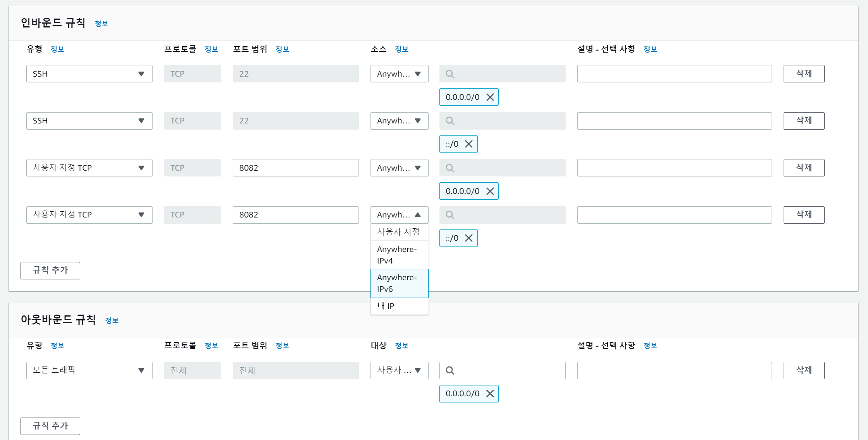This screenshot has width=868, height=440.
Task: Click outbound destination search magnifier icon
Action: tap(449, 370)
